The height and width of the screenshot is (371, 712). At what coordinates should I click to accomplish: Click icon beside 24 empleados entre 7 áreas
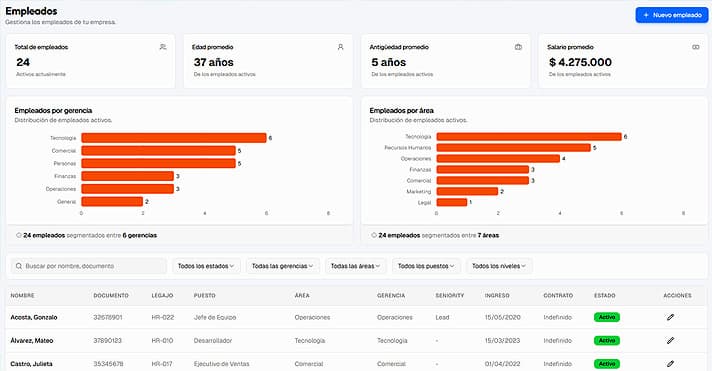[374, 235]
